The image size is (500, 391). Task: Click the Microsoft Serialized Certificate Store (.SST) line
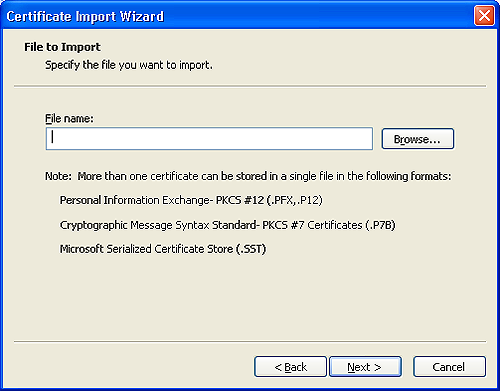pyautogui.click(x=163, y=249)
